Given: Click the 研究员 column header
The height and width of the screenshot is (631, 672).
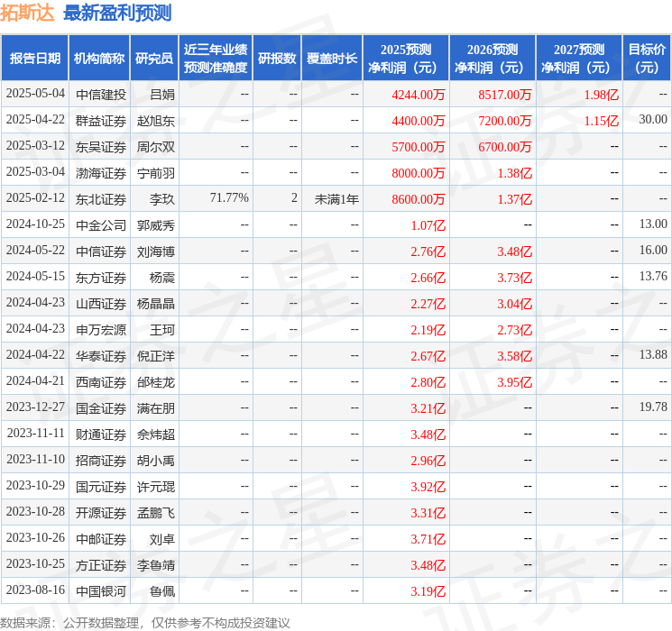Looking at the screenshot, I should 154,59.
